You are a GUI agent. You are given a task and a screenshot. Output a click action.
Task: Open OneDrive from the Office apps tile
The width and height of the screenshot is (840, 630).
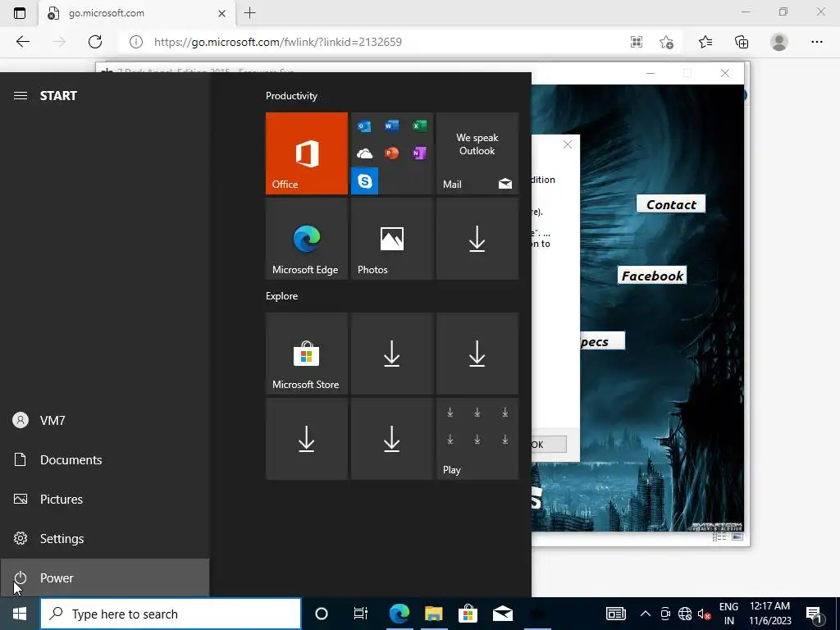(x=364, y=153)
